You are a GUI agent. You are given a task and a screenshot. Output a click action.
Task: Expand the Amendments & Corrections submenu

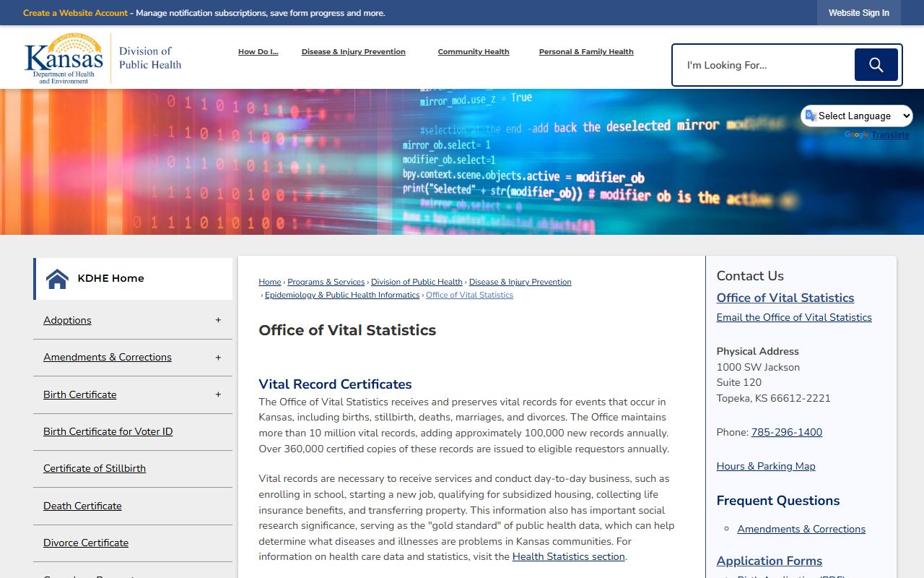coord(218,358)
